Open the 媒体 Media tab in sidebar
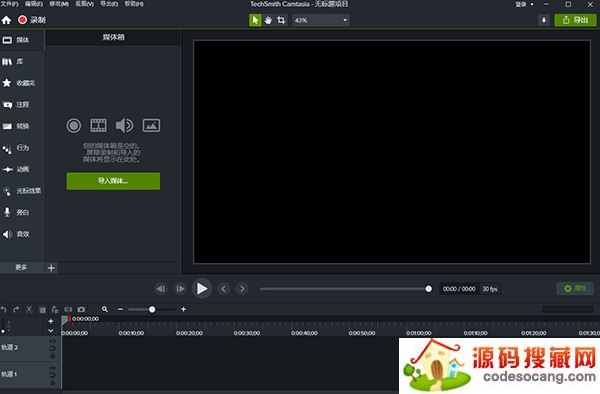Viewport: 600px width, 394px height. click(x=22, y=40)
